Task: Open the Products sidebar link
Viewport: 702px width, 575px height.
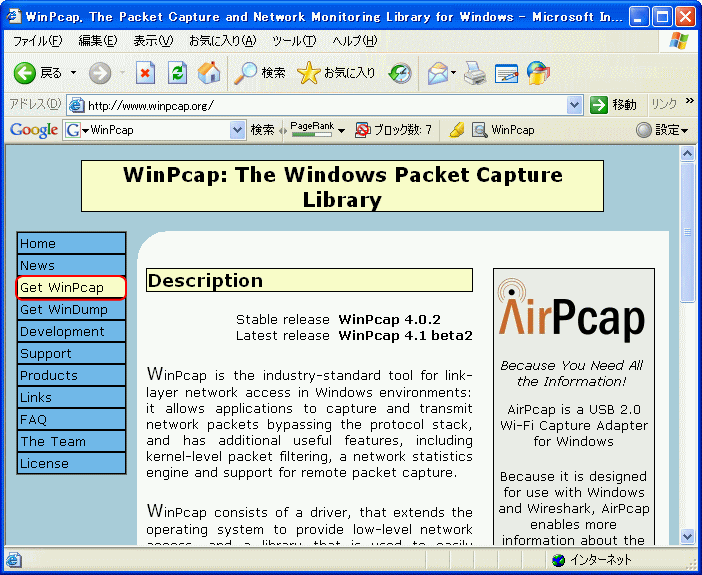Action: [x=71, y=375]
